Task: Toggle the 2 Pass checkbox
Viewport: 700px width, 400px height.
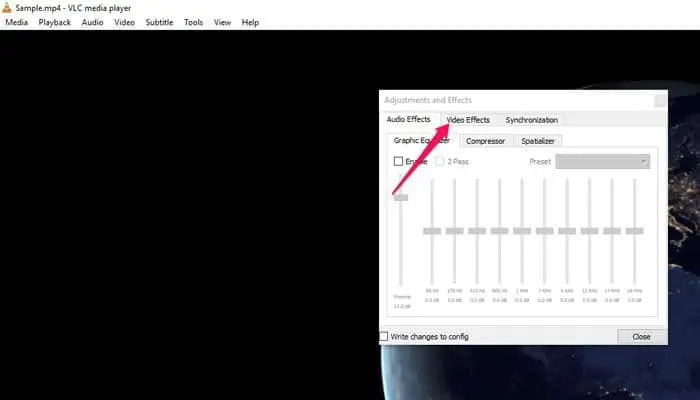Action: click(440, 161)
